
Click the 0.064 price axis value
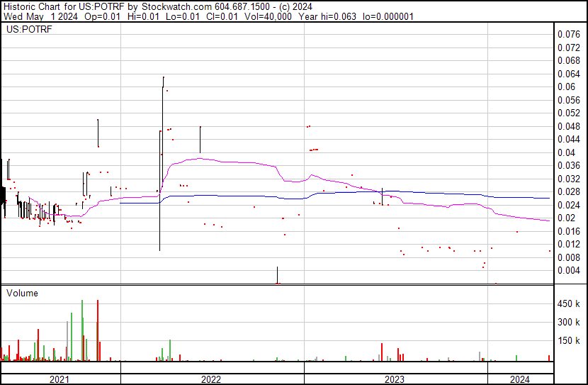(569, 74)
